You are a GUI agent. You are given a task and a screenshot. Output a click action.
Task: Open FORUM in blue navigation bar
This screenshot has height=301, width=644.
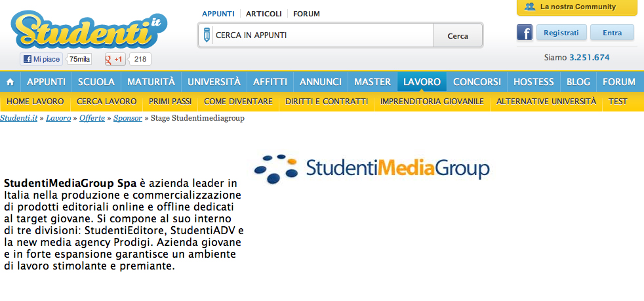click(x=619, y=82)
